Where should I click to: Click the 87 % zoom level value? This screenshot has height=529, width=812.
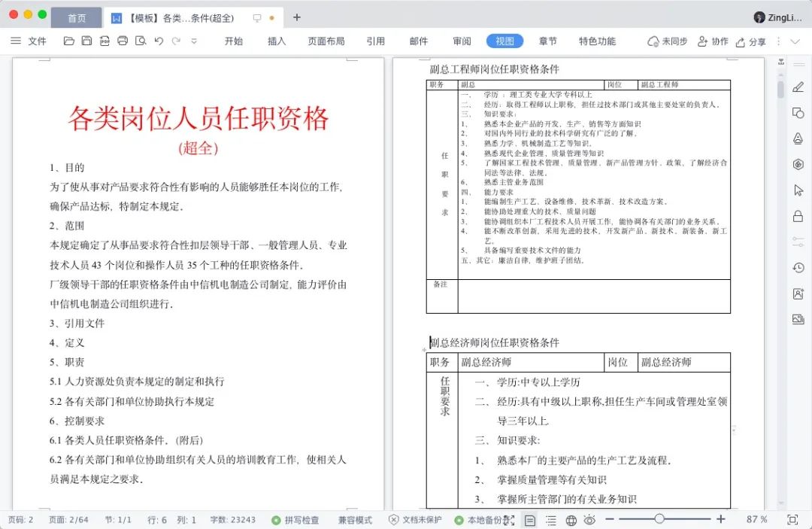coord(756,519)
